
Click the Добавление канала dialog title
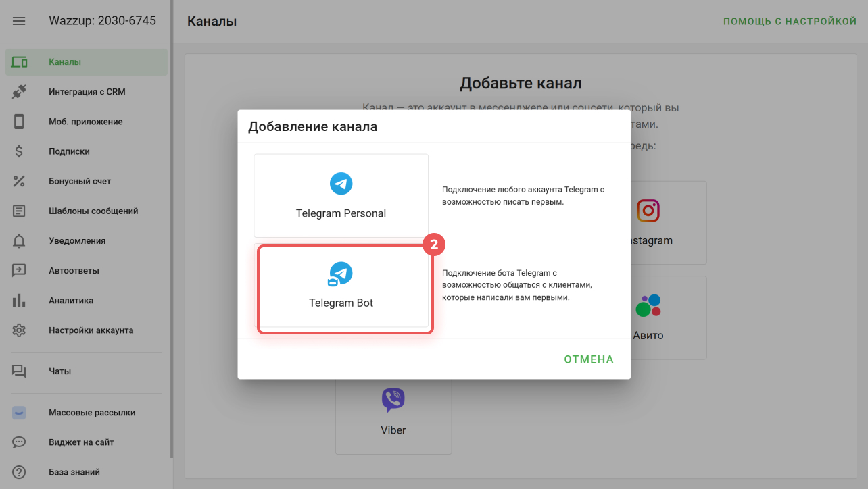312,126
